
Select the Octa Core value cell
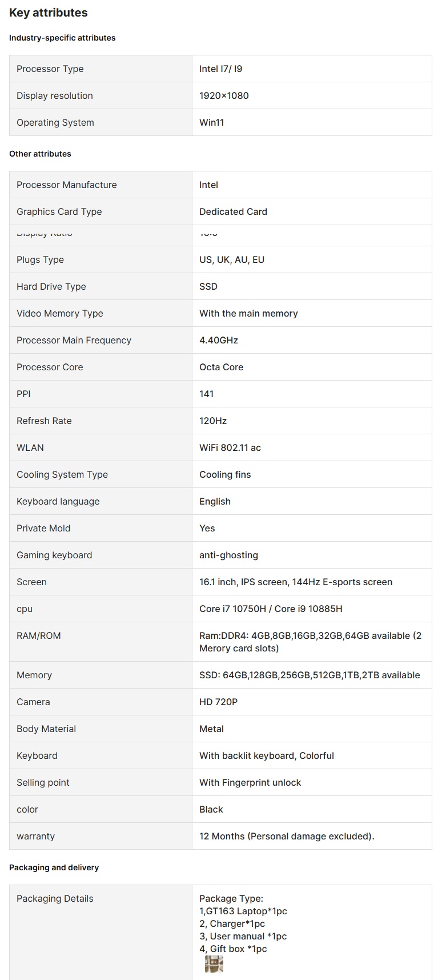221,367
